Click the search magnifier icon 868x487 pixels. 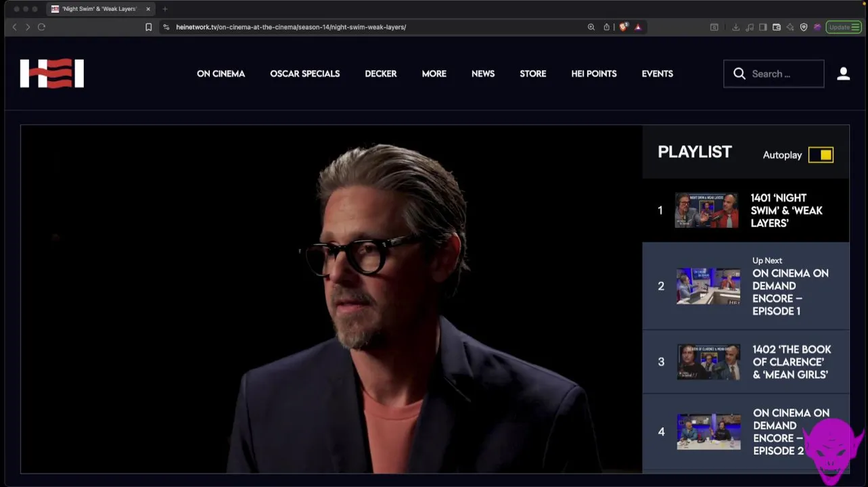[x=739, y=74]
